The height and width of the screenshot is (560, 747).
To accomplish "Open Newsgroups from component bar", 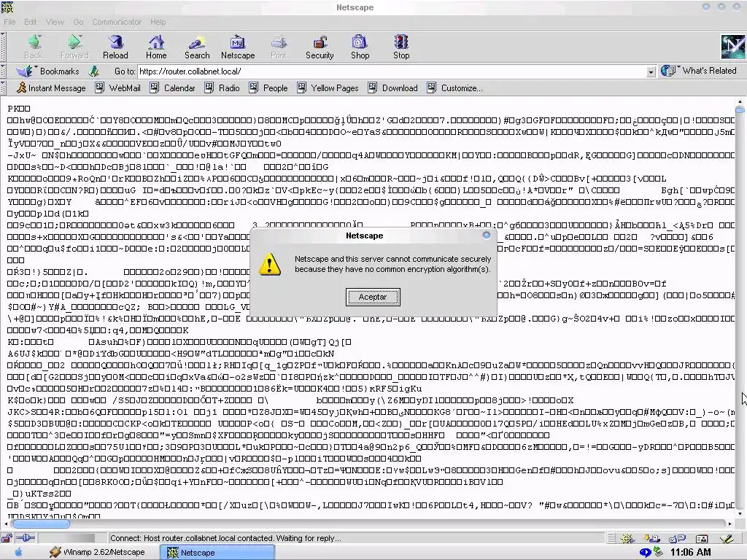I will point(676,539).
